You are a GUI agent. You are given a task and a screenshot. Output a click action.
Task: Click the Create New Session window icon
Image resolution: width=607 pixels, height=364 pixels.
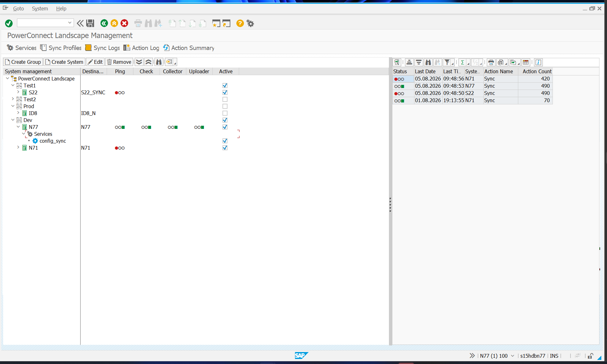(216, 23)
